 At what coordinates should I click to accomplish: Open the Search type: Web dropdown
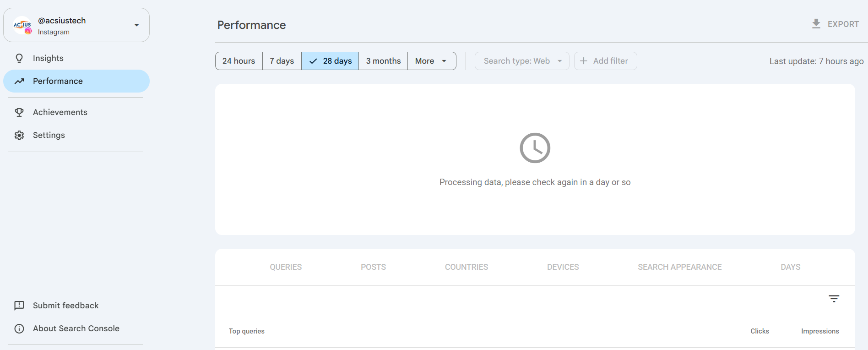(522, 61)
